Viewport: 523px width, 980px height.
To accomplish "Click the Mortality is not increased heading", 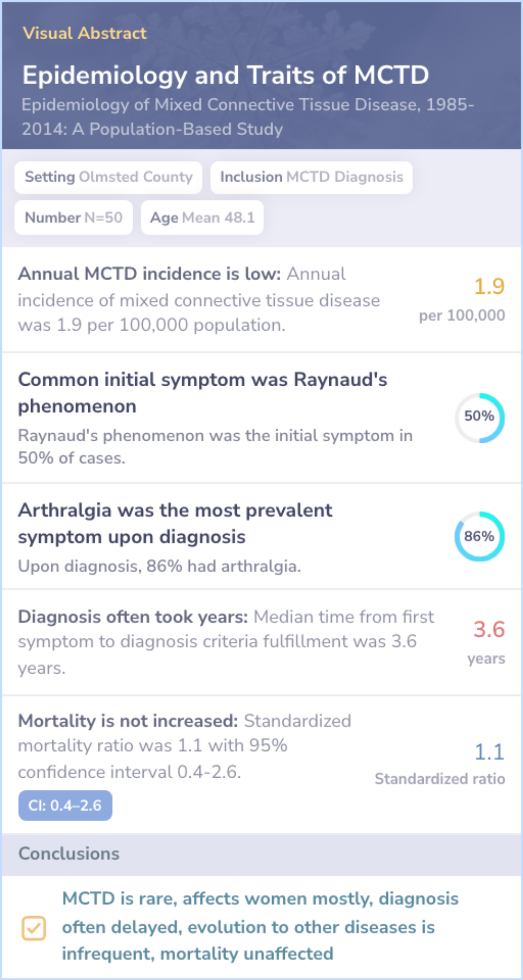I will coord(128,721).
